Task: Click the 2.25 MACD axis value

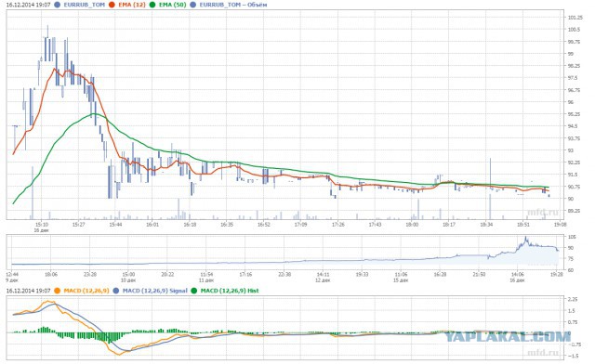Action: click(574, 299)
